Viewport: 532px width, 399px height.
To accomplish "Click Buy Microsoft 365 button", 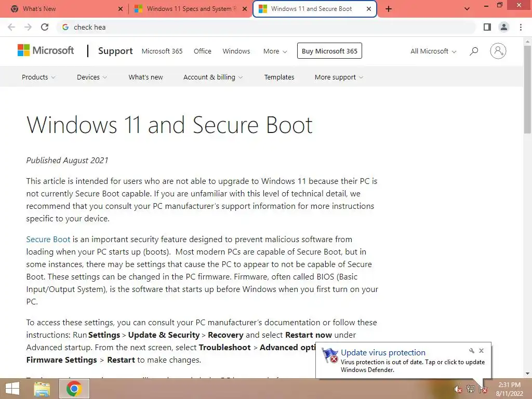I will coord(329,51).
